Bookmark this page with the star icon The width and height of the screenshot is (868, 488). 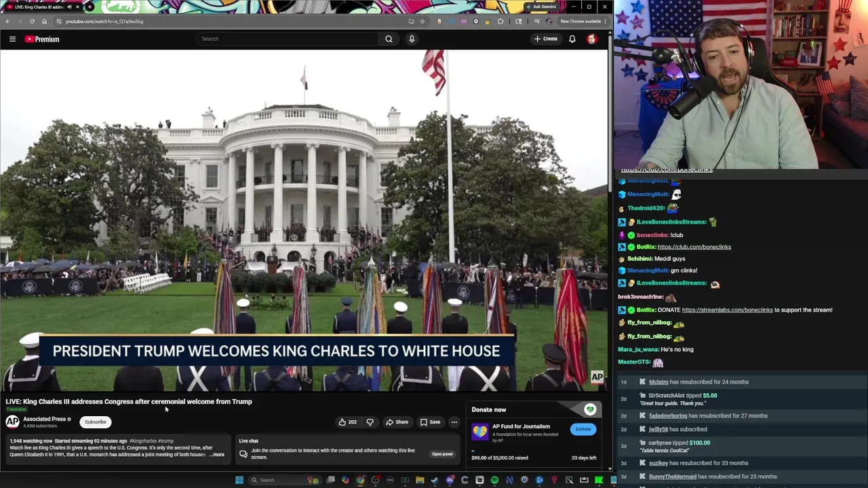(422, 21)
